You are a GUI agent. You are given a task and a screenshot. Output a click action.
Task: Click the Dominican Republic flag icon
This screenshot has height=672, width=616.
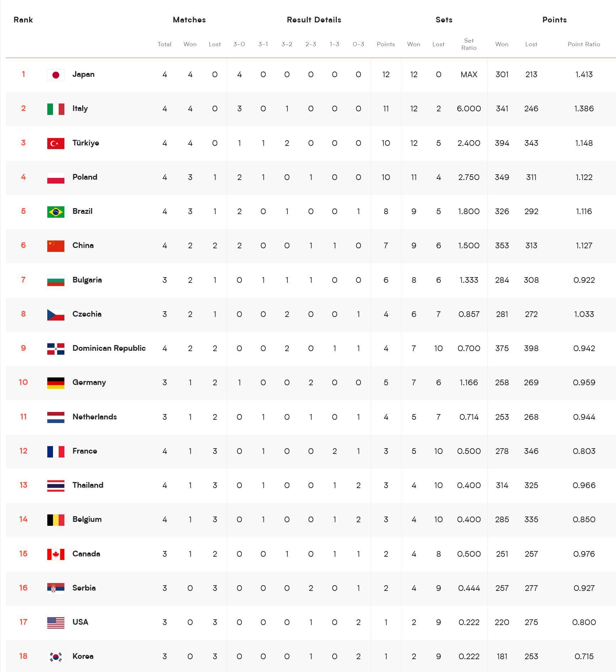coord(56,349)
